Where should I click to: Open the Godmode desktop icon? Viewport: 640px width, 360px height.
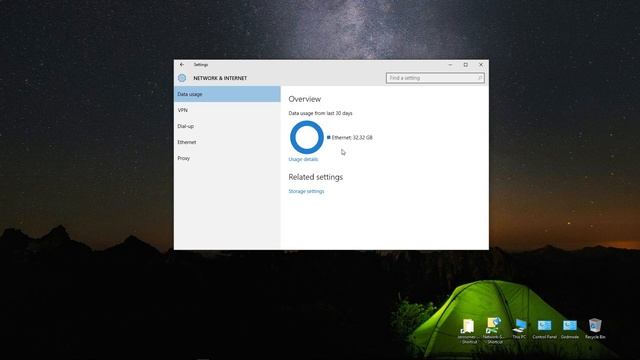tap(570, 329)
